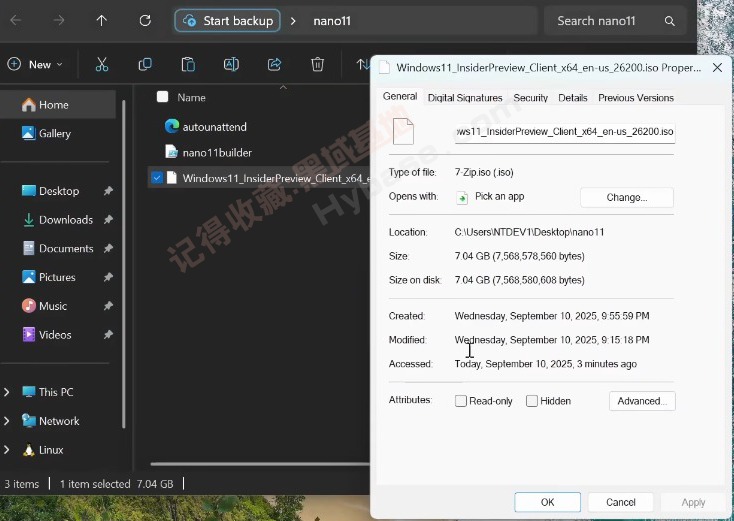Open Advanced... attributes dialog
Image resolution: width=734 pixels, height=521 pixels.
(x=642, y=401)
